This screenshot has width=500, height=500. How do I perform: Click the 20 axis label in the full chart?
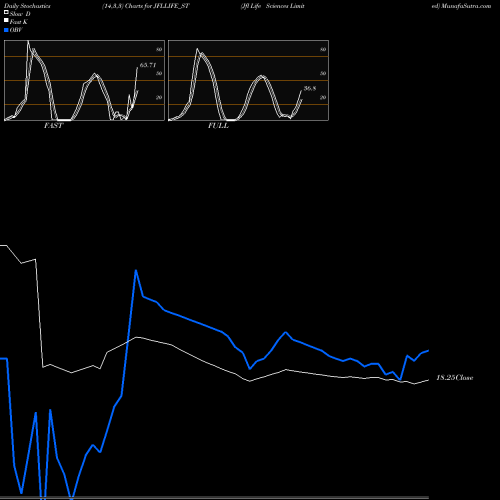coord(323,97)
